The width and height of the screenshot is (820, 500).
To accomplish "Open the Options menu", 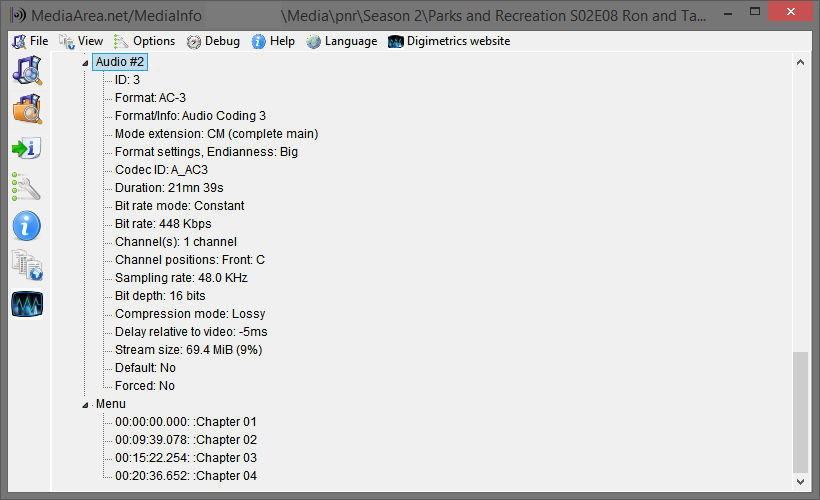I will 144,41.
